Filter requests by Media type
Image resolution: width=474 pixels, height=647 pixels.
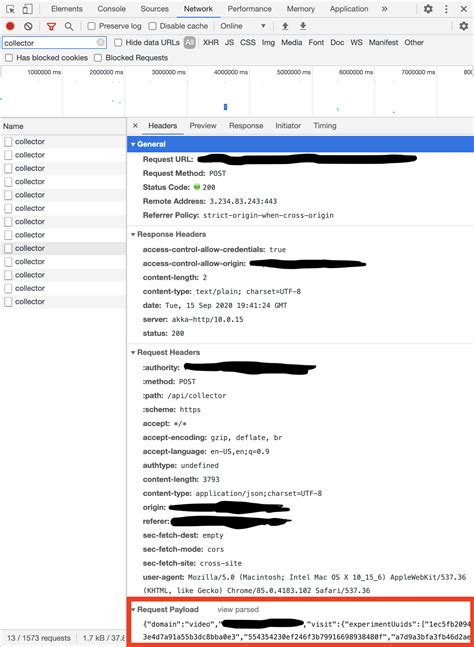291,43
